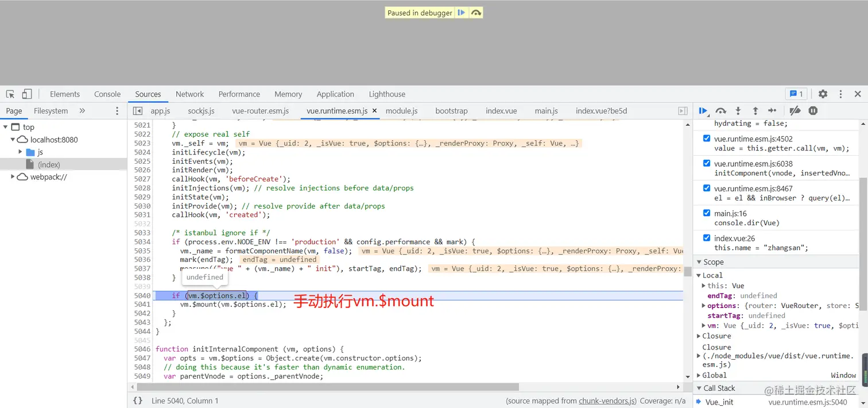
Task: Show more navigator tabs chevron
Action: (82, 111)
